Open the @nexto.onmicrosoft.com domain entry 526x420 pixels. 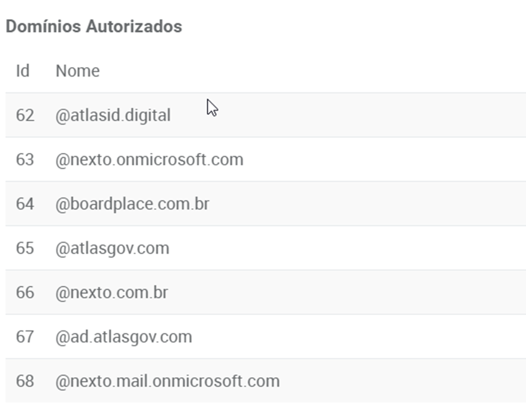click(149, 160)
